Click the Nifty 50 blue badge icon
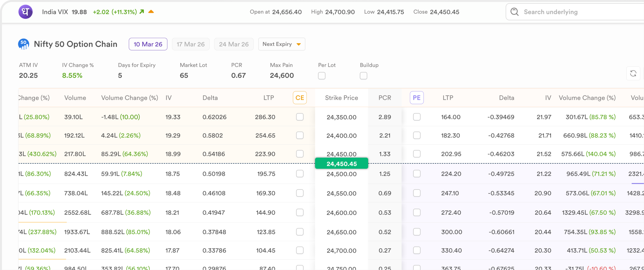 [x=23, y=44]
